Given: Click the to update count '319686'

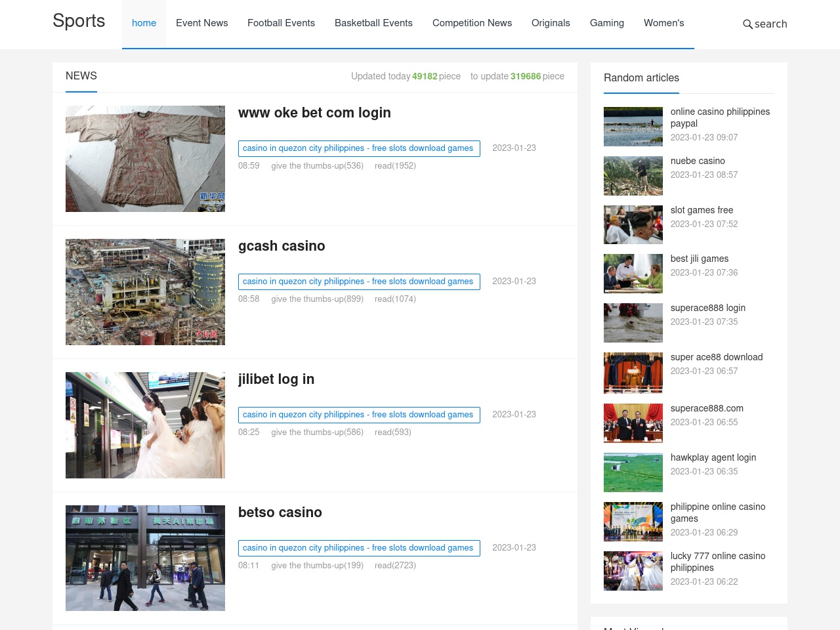Looking at the screenshot, I should pos(526,76).
